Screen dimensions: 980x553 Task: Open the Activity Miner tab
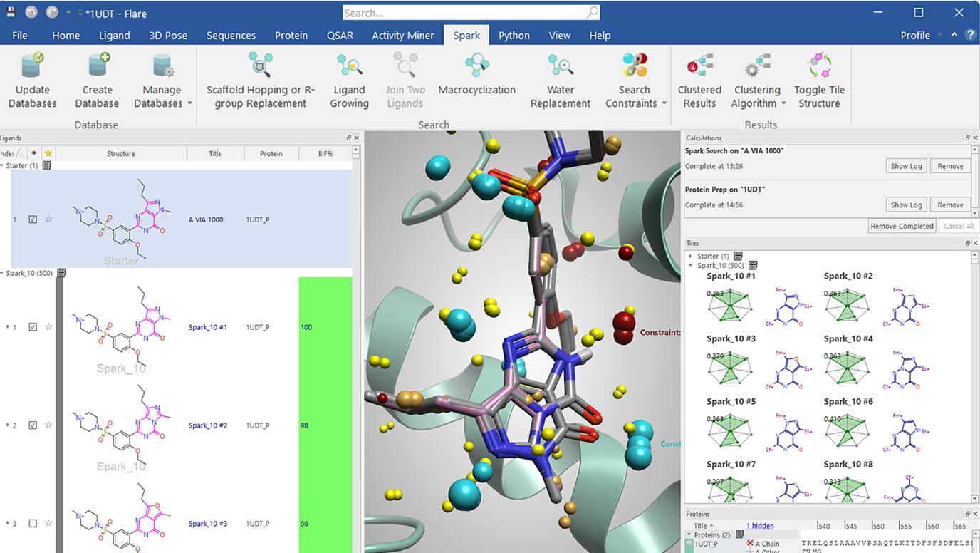tap(403, 36)
